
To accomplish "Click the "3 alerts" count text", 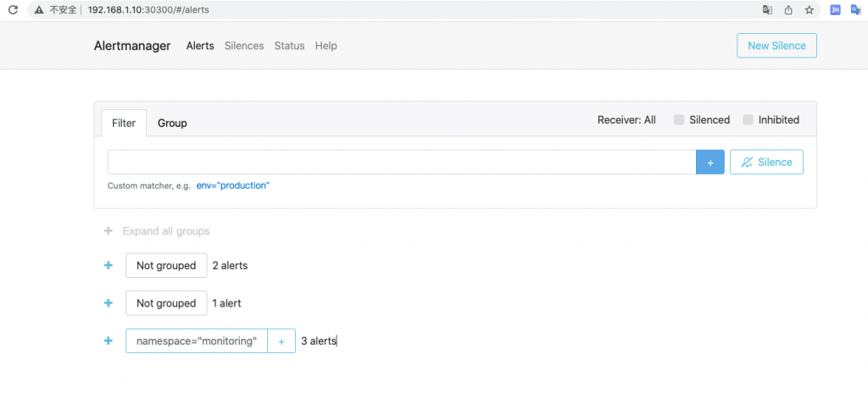I will click(319, 341).
